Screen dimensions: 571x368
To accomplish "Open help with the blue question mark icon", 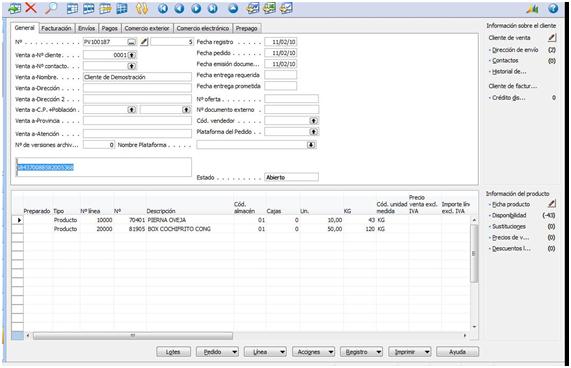I will click(553, 8).
